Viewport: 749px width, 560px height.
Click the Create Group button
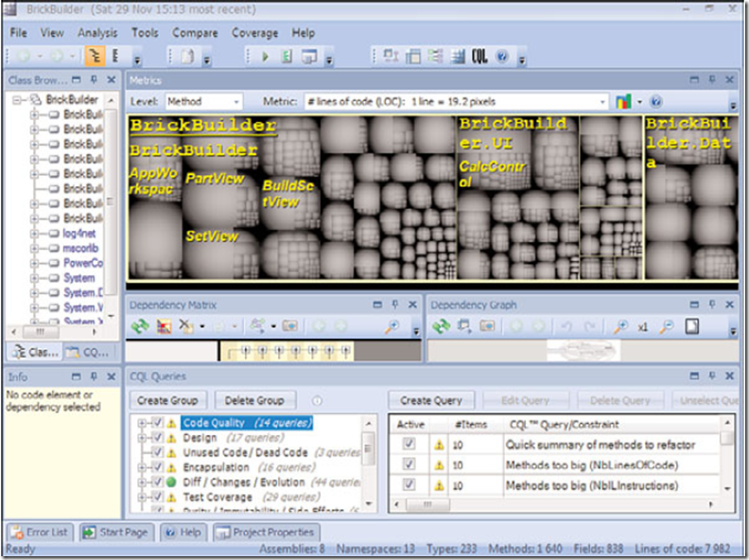pyautogui.click(x=167, y=400)
